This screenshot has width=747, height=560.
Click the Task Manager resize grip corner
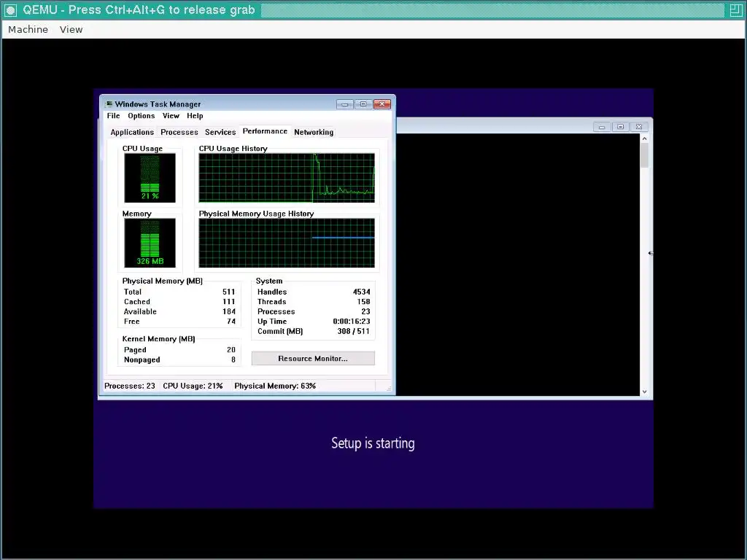pos(389,389)
